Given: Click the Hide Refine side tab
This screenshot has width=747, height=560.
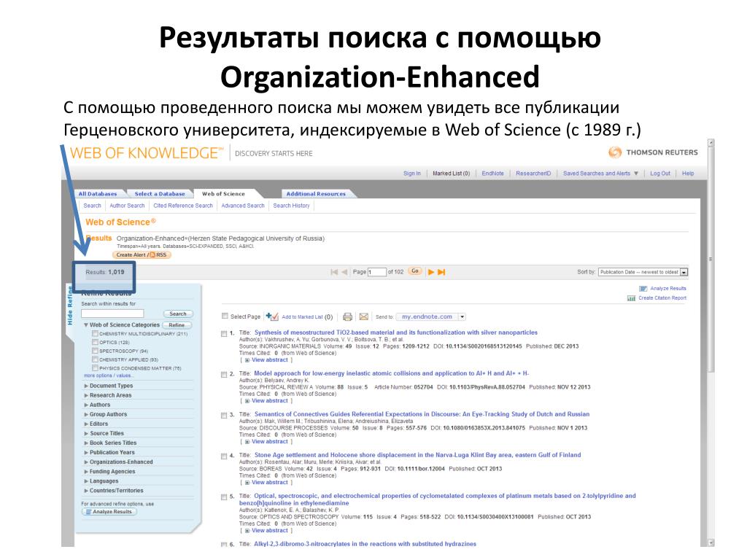Looking at the screenshot, I should (x=69, y=305).
